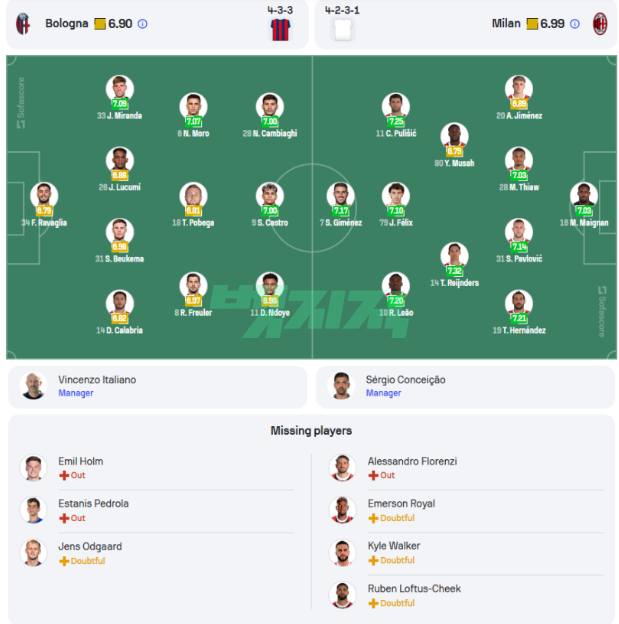This screenshot has height=624, width=619.
Task: Open R. Leão's player avatar
Action: (396, 284)
